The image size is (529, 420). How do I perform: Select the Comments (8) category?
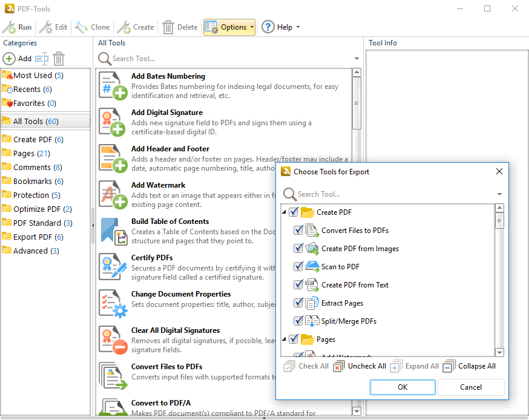coord(45,167)
